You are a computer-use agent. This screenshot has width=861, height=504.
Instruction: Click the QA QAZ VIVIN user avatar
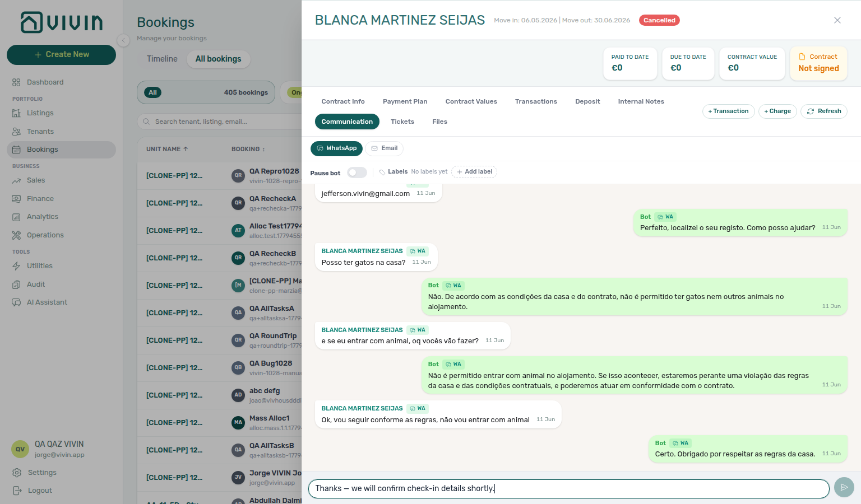pos(20,449)
